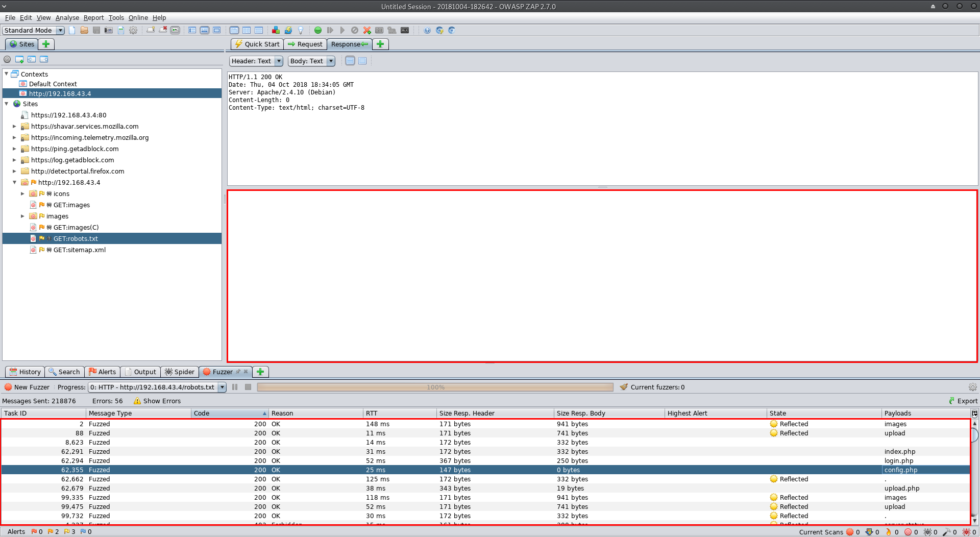Click the Snapshot Session camera icon
Image resolution: width=980 pixels, height=537 pixels.
(109, 30)
